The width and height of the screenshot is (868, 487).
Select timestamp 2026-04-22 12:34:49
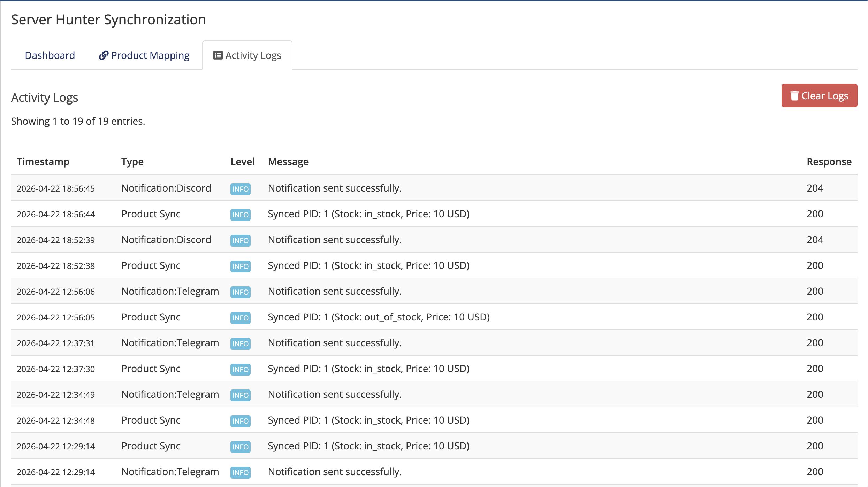[56, 395]
